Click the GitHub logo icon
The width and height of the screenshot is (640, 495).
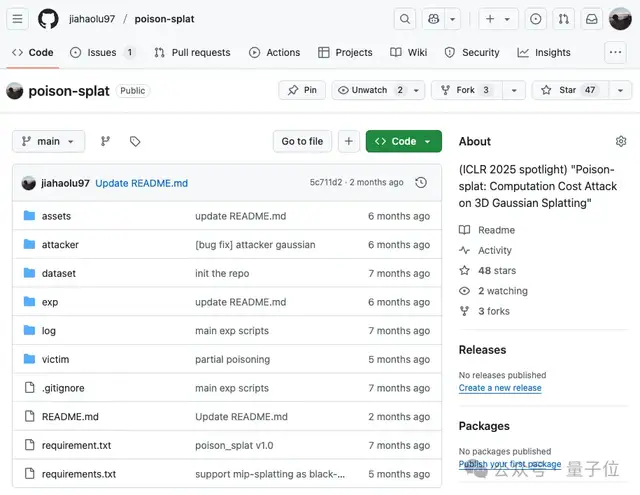[48, 19]
